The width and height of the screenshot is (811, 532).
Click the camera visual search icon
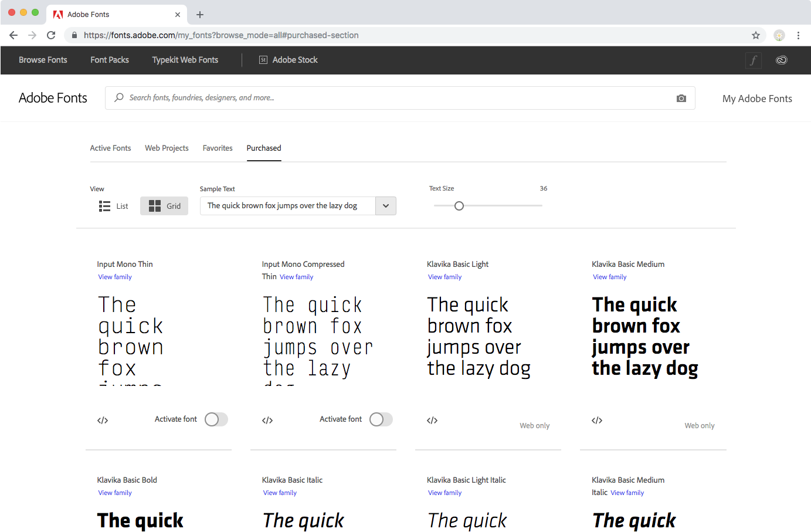click(x=681, y=99)
